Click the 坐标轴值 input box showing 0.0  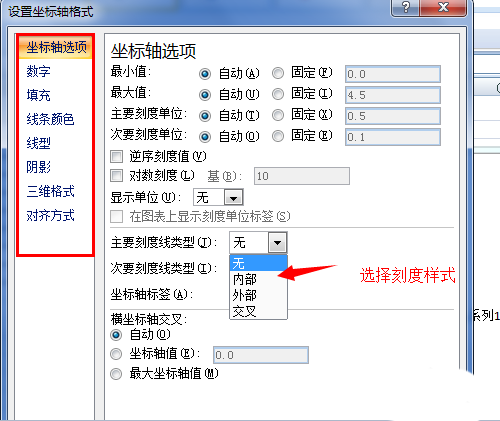pos(261,355)
